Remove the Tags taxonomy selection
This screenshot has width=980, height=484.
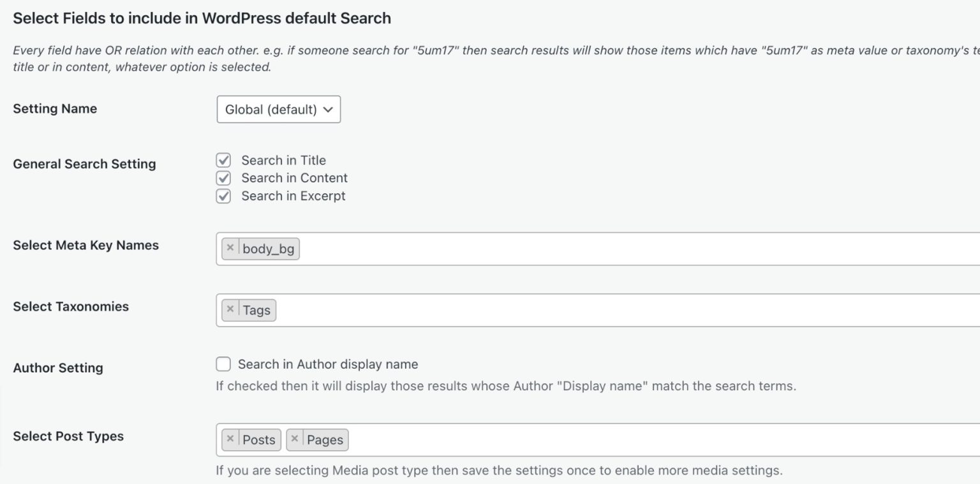coord(230,309)
